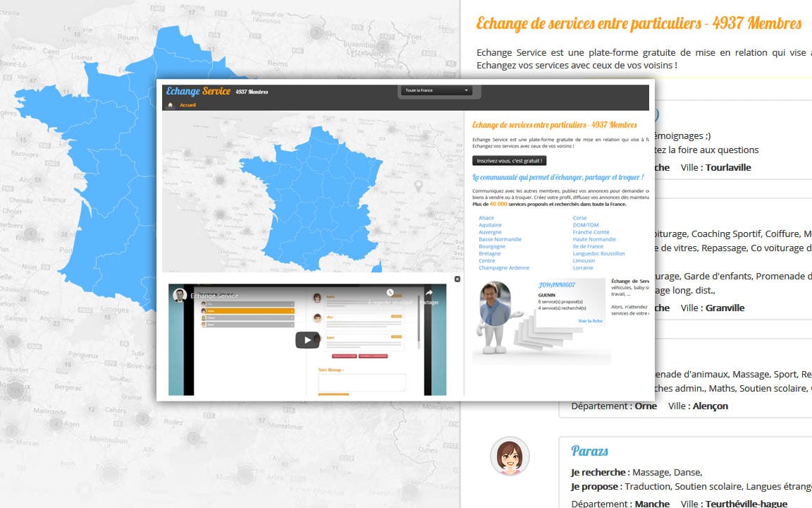Open the Auvergne region link
812x508 pixels.
(x=490, y=232)
